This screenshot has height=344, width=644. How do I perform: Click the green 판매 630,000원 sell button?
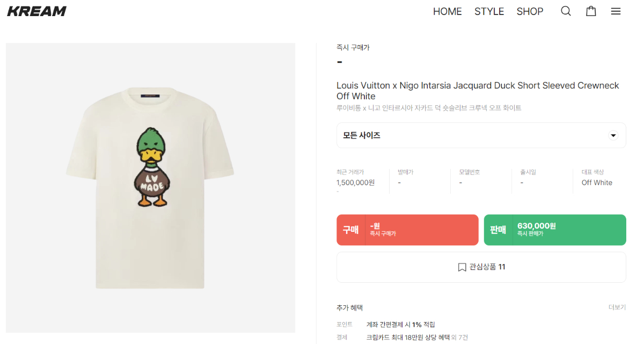555,230
